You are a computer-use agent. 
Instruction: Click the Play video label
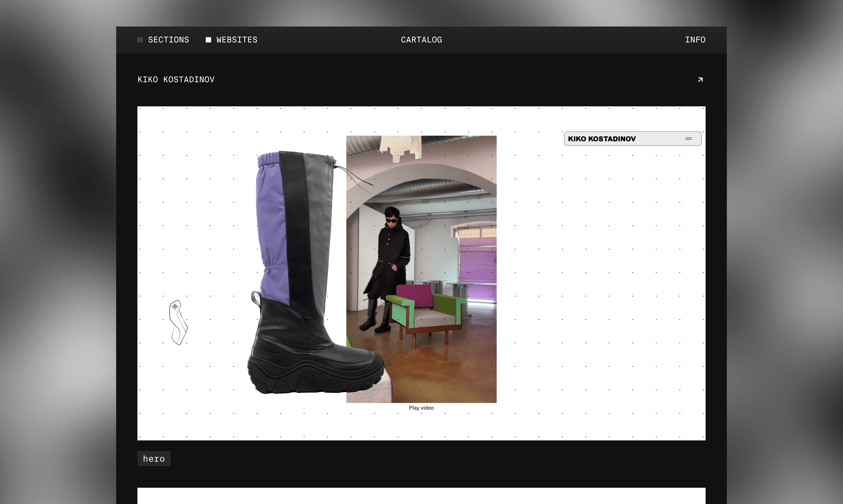421,408
